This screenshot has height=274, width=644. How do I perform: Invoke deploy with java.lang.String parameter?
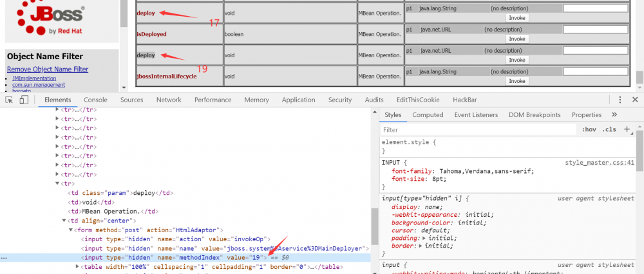pyautogui.click(x=516, y=18)
